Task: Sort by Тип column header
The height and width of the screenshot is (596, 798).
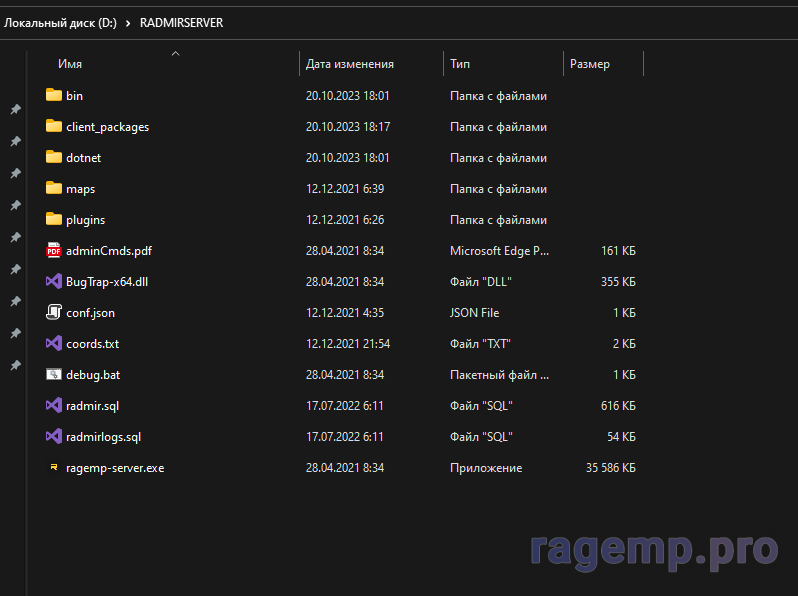Action: tap(460, 64)
